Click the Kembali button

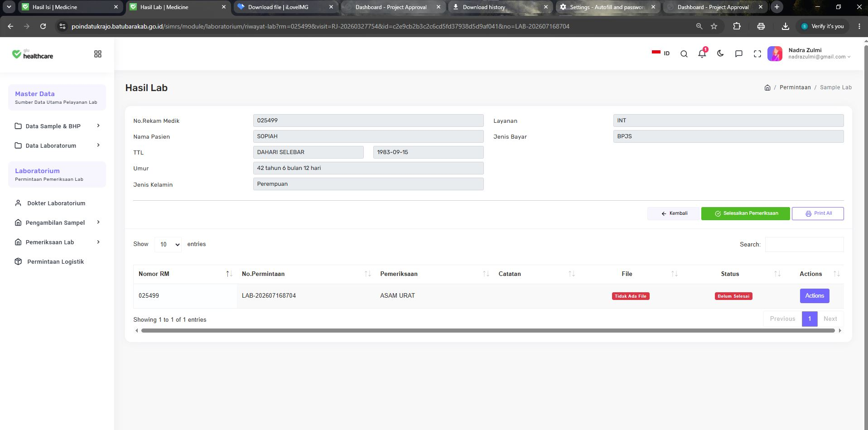[x=673, y=213]
